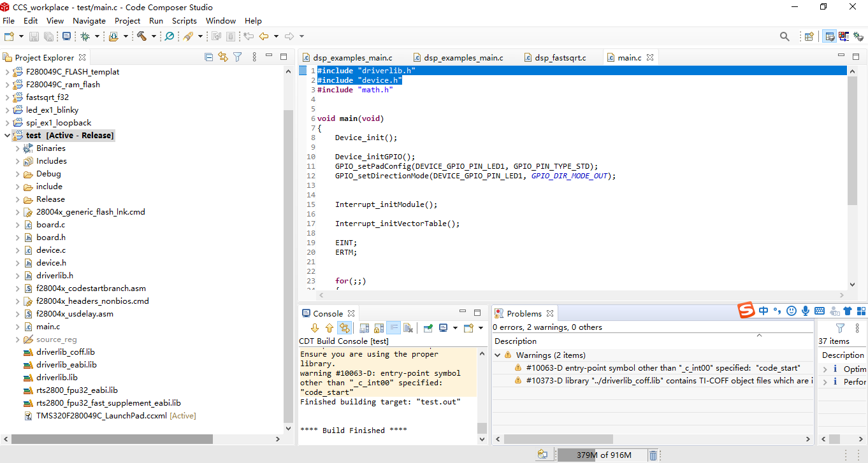Open the dropdown arrow beside Build hammer
Screen dimensions: 868x463
pos(153,36)
